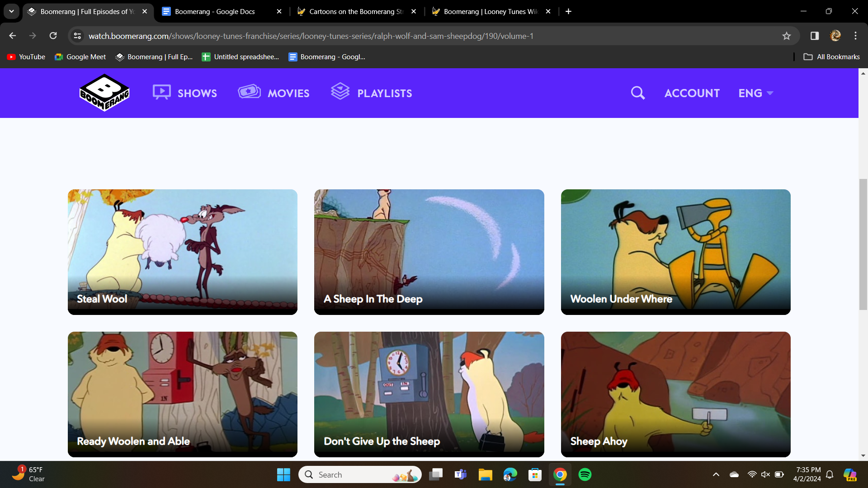868x488 pixels.
Task: Click the browser forward arrow
Action: [x=33, y=36]
